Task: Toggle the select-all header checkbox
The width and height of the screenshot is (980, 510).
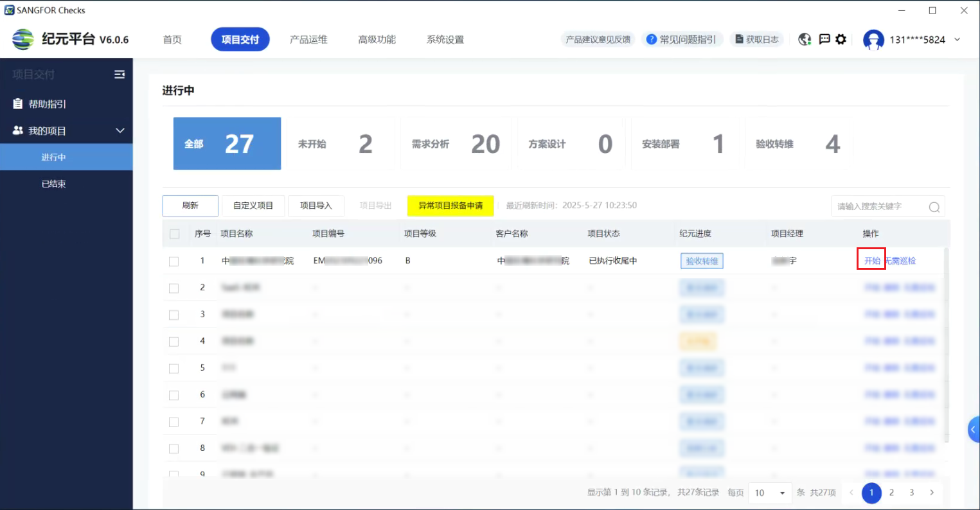Action: click(174, 234)
